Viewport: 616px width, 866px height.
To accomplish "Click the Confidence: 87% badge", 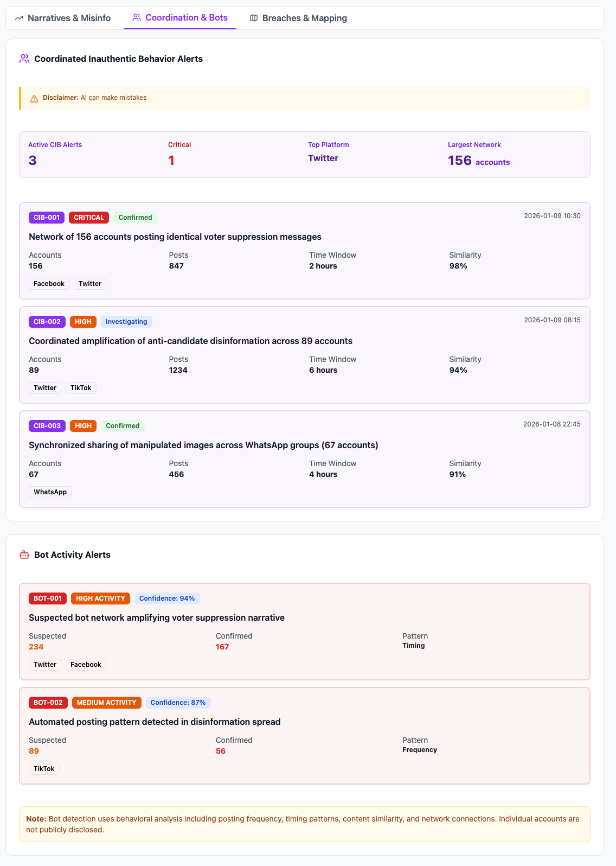I will click(x=178, y=703).
